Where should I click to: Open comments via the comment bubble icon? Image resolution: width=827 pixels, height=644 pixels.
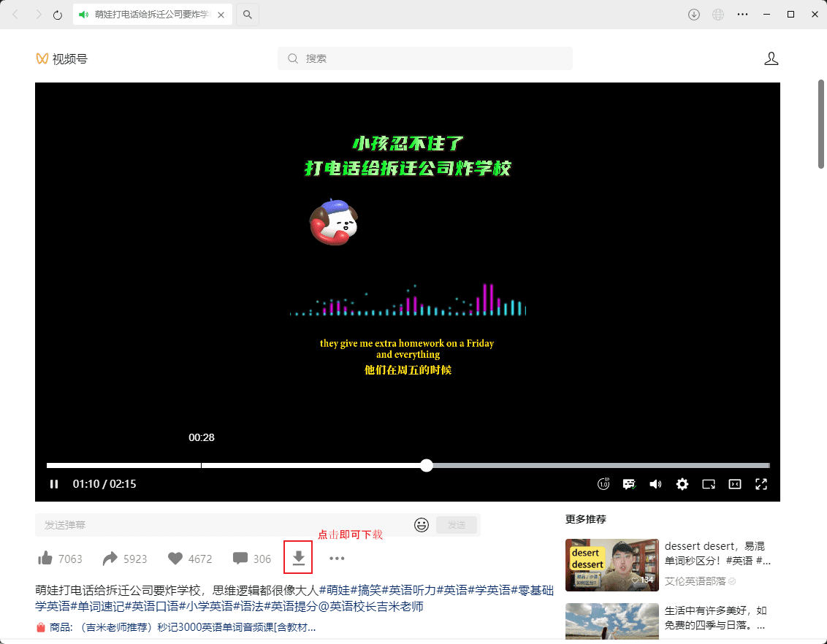(240, 558)
